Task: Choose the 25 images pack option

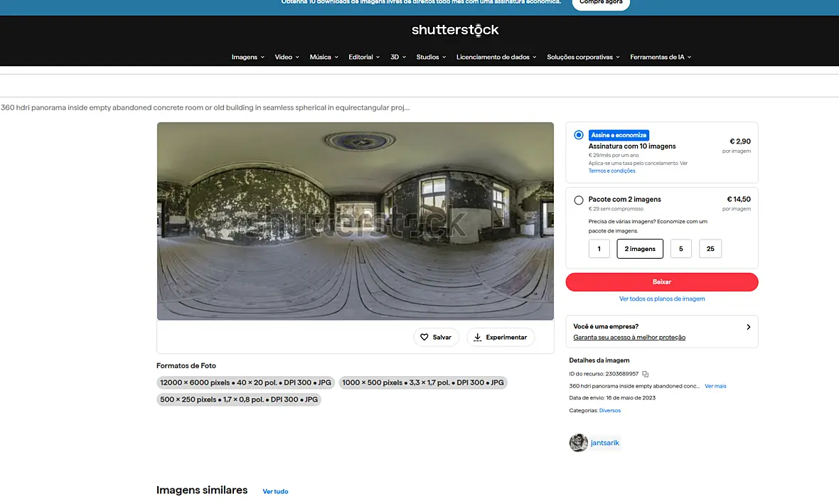Action: pos(710,249)
